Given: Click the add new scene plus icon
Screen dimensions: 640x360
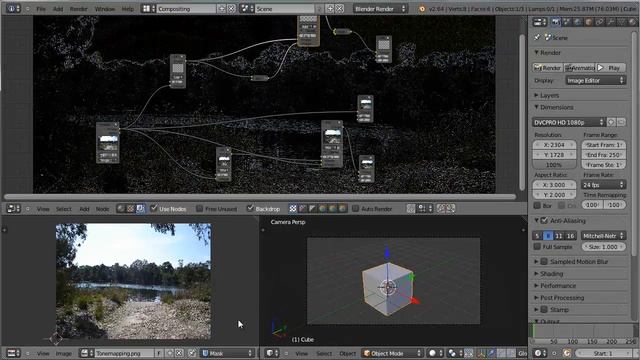Looking at the screenshot, I should (330, 9).
